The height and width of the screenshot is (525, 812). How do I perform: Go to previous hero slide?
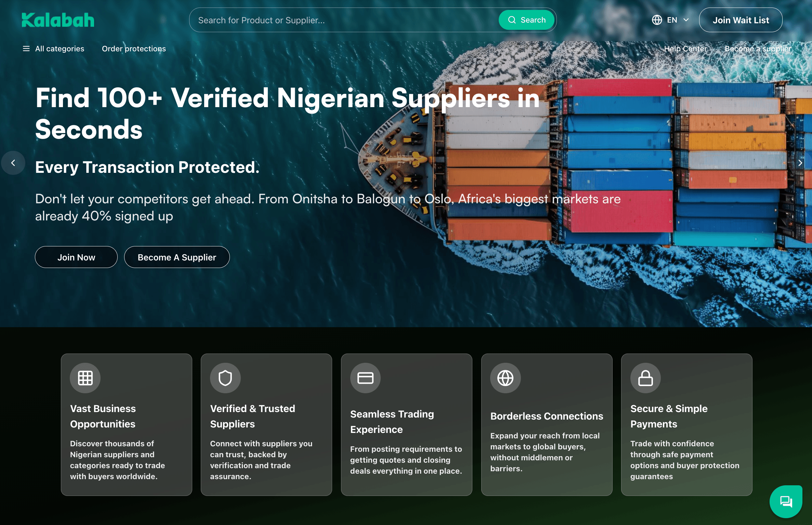(x=13, y=163)
